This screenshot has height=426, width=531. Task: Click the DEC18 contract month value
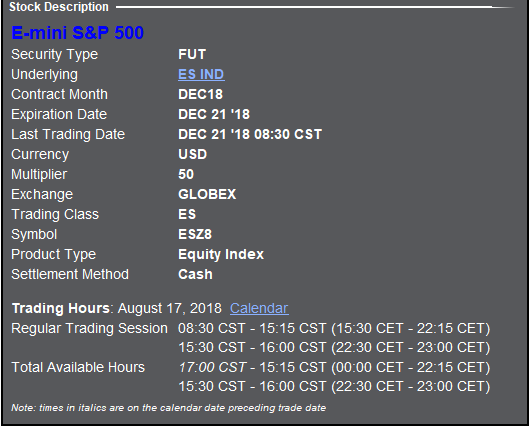click(x=200, y=94)
